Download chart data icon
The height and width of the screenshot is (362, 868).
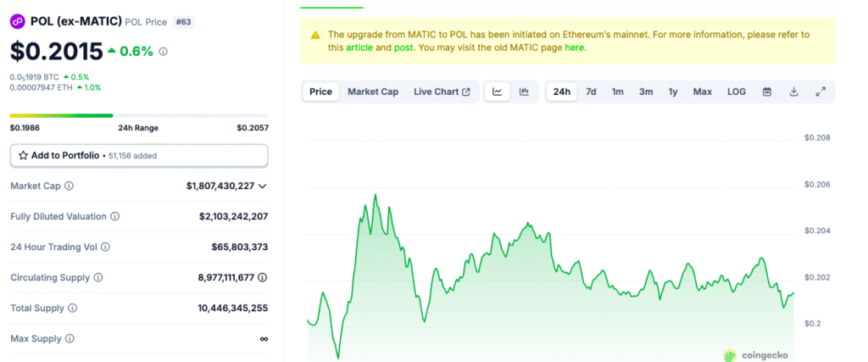click(793, 92)
